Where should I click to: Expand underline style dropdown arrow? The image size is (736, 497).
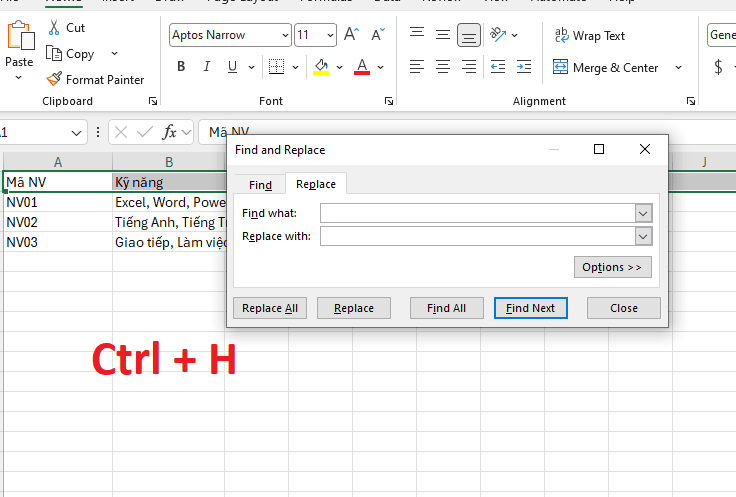[x=252, y=67]
